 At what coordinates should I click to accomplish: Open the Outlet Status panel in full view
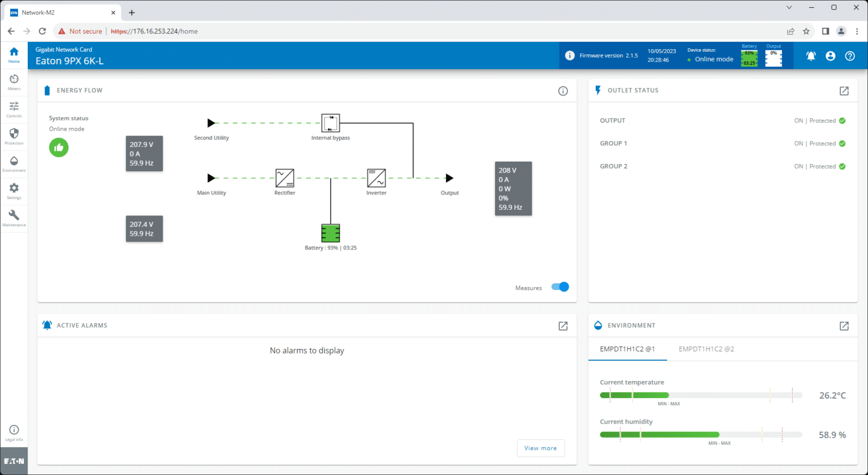844,90
